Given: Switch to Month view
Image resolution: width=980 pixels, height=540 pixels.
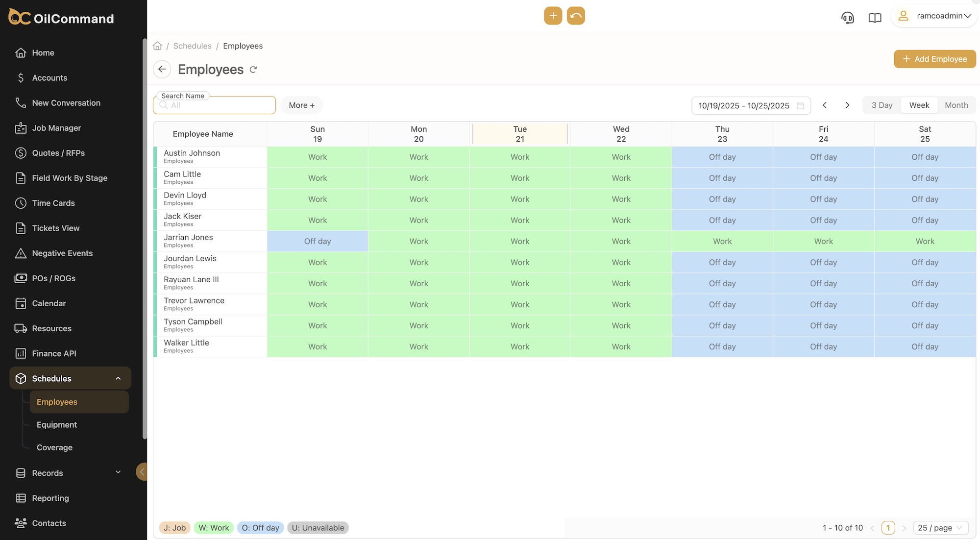Looking at the screenshot, I should tap(956, 105).
